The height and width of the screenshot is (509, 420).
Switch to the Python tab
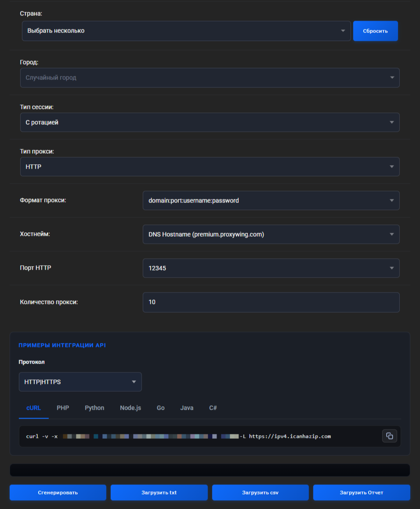94,408
